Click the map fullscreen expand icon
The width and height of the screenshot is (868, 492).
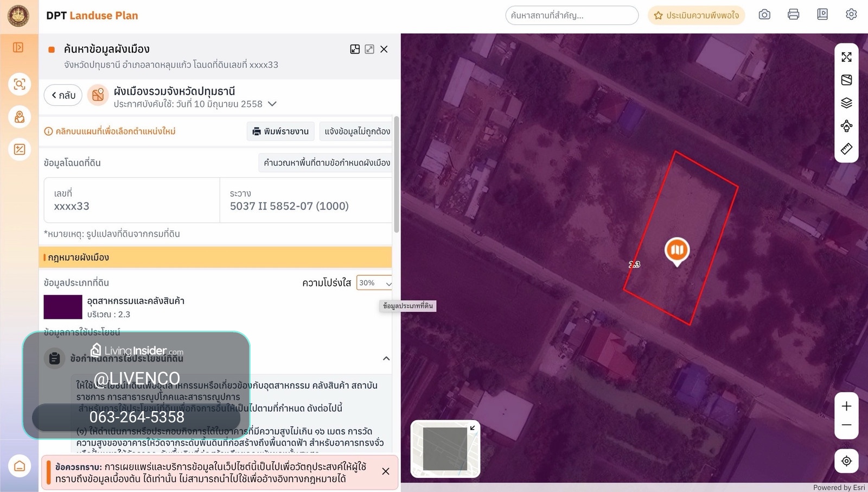(x=846, y=57)
